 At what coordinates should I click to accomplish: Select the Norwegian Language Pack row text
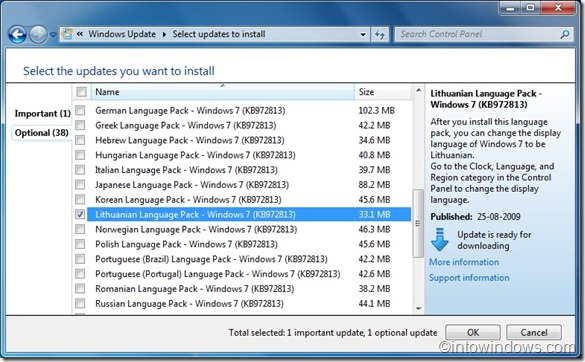click(196, 230)
